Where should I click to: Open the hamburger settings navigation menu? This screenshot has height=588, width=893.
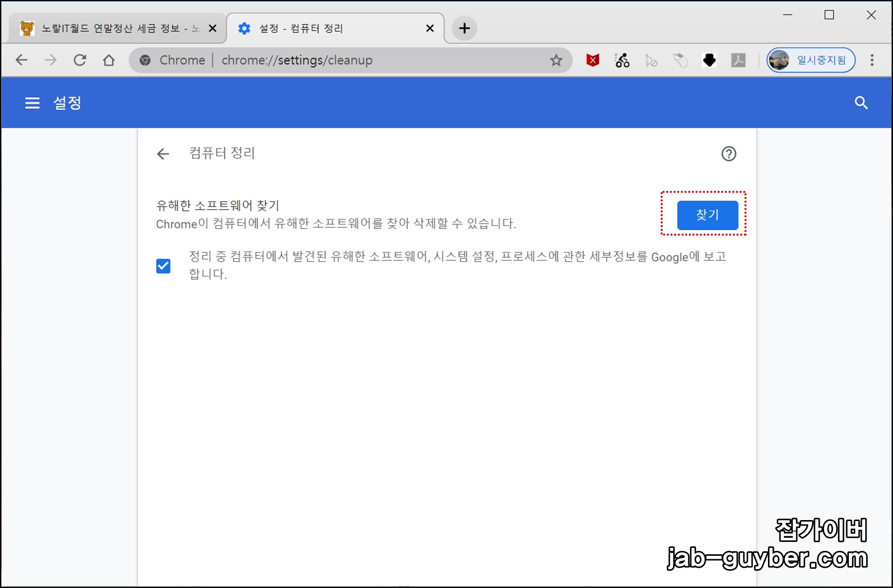pyautogui.click(x=32, y=103)
